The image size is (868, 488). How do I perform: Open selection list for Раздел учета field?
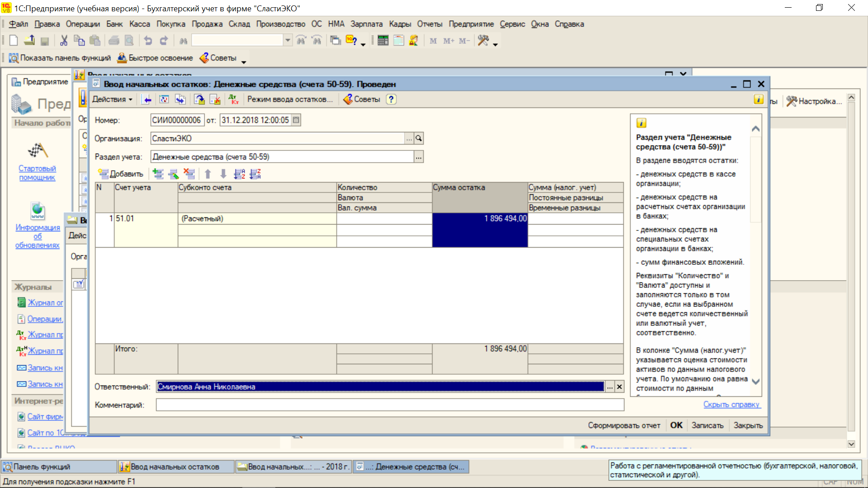coord(419,157)
